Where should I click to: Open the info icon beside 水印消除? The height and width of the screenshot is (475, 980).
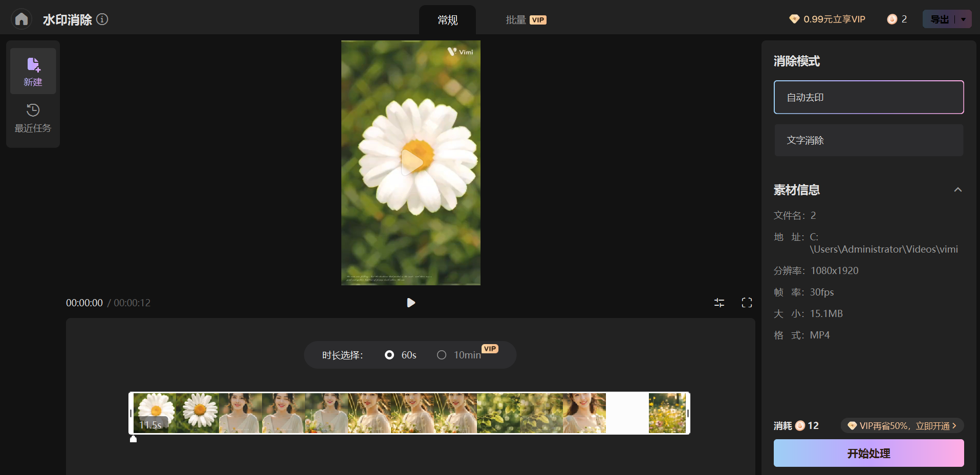pyautogui.click(x=102, y=19)
